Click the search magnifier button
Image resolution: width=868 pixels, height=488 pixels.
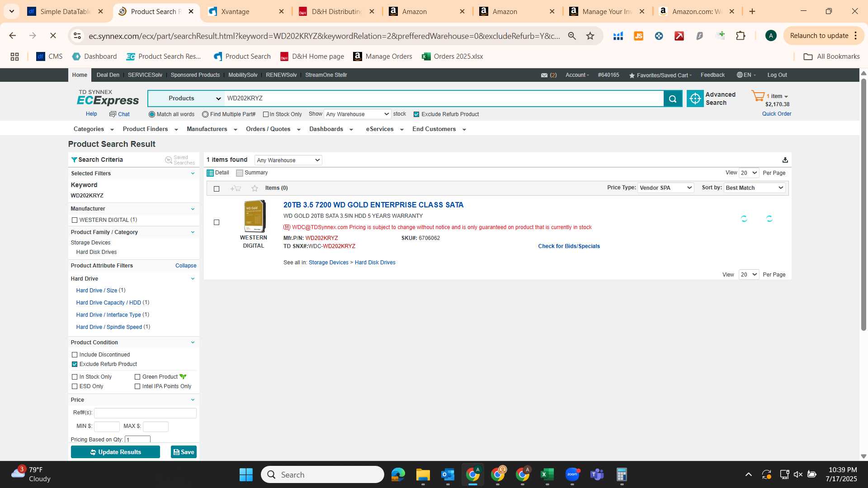[673, 99]
